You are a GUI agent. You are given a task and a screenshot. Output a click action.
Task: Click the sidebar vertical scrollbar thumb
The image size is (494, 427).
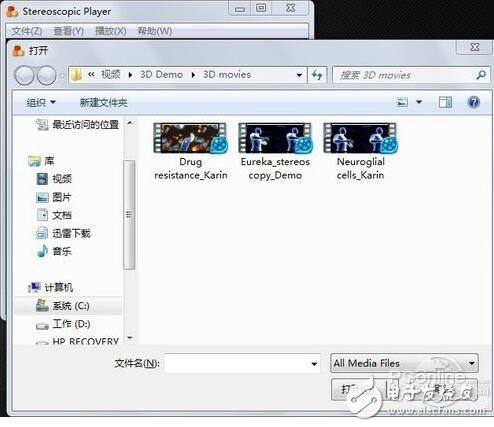[129, 215]
